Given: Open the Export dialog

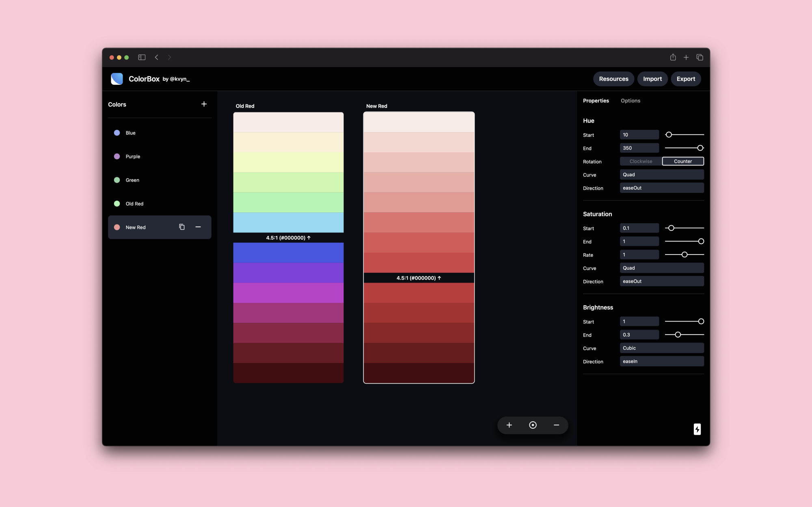Looking at the screenshot, I should (686, 79).
